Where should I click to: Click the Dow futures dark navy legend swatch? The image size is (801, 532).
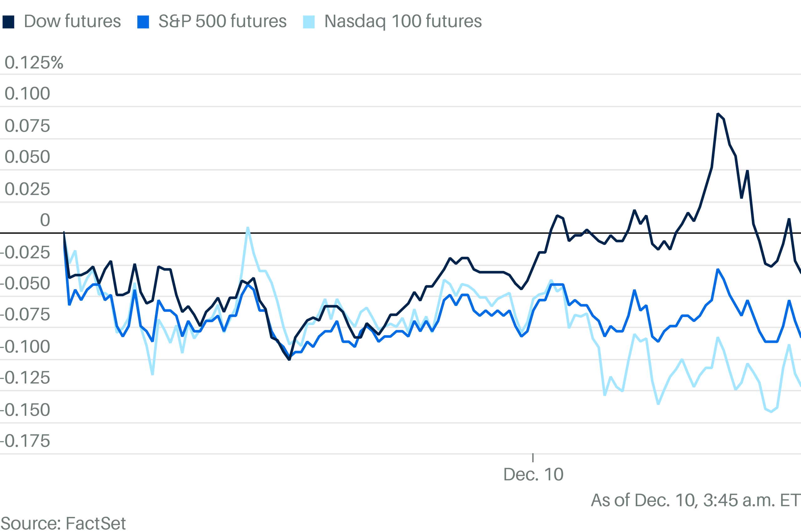8,22
